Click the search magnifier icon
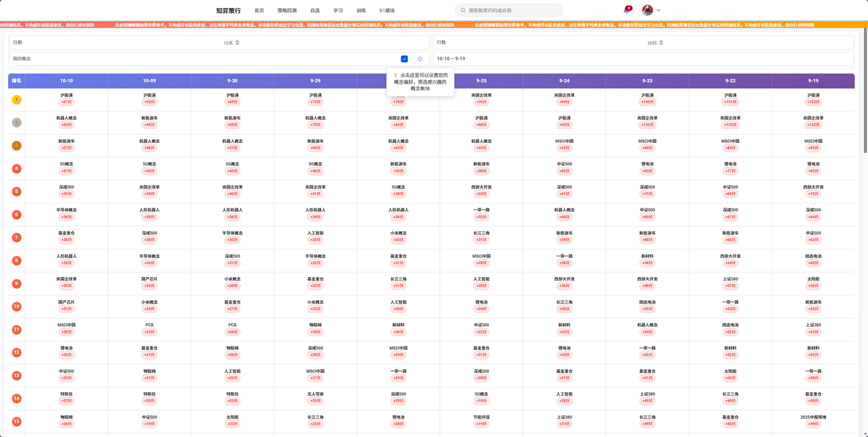Screen dimensions: 868x437 pos(463,11)
